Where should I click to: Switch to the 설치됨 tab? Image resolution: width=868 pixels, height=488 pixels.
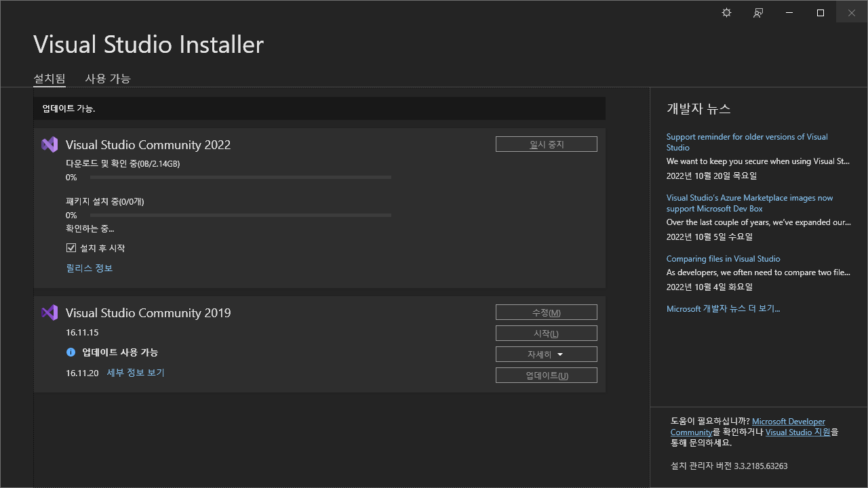50,79
